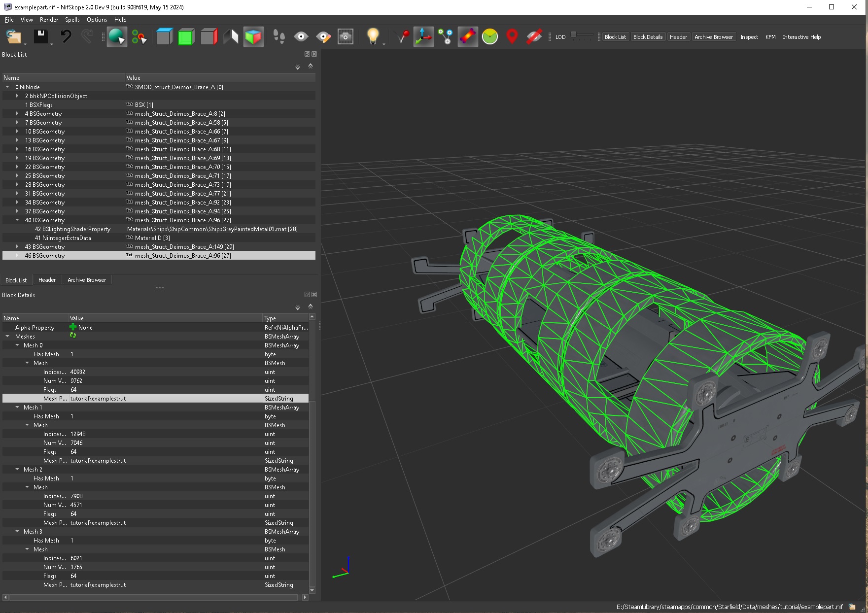Click the Block List collapse-all arrow

click(x=311, y=66)
